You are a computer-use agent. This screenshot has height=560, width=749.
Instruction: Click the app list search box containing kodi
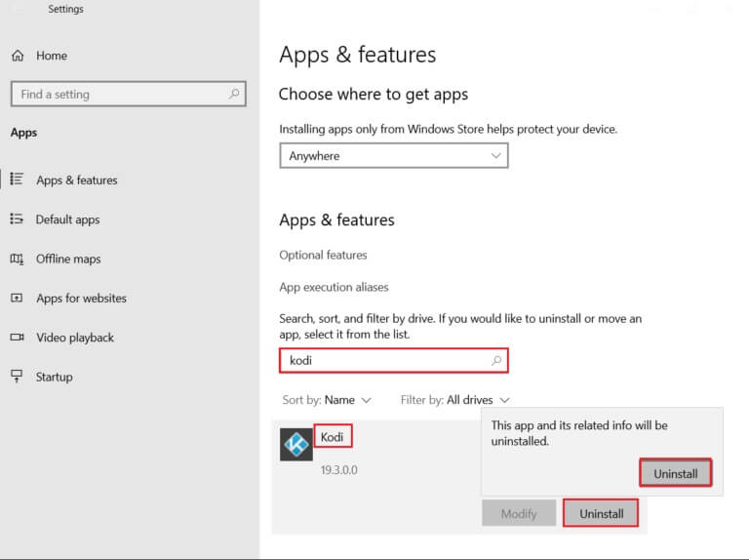(x=394, y=360)
